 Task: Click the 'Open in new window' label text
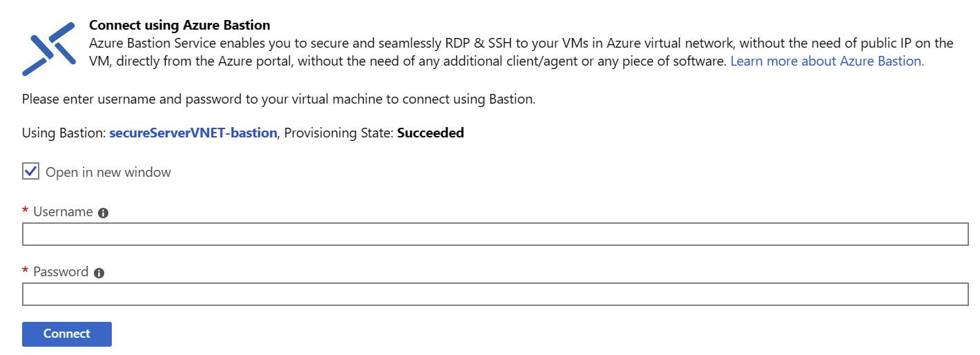[108, 172]
